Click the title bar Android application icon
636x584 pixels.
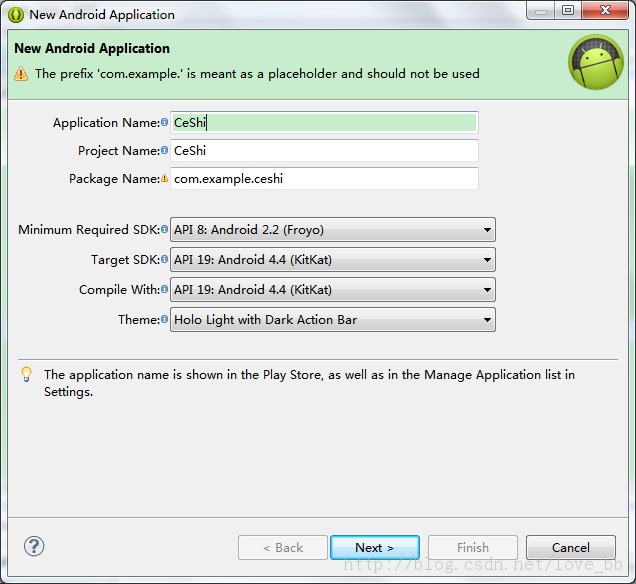coord(16,15)
